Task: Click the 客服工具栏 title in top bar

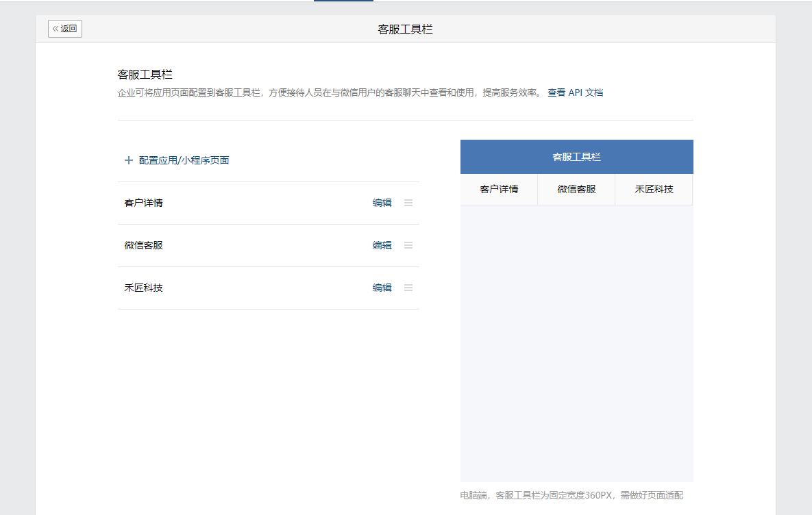Action: (x=405, y=29)
